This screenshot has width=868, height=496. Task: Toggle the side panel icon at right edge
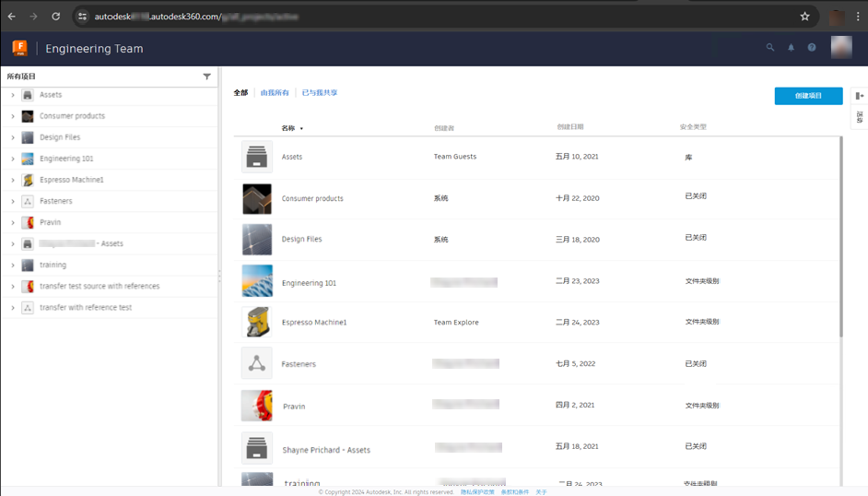tap(859, 96)
